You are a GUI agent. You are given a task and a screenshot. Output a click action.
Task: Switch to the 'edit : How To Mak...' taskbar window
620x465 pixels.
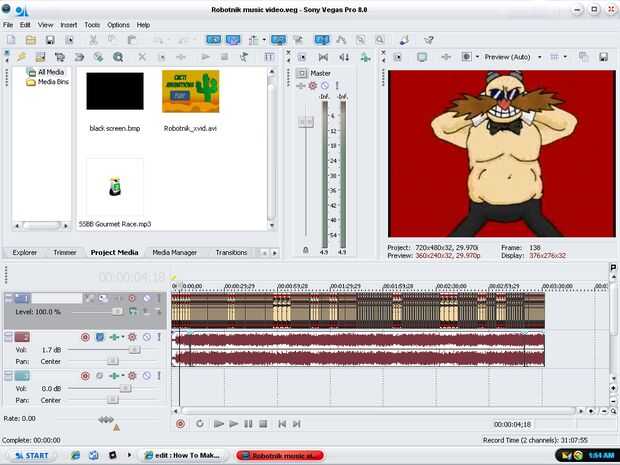coord(185,455)
